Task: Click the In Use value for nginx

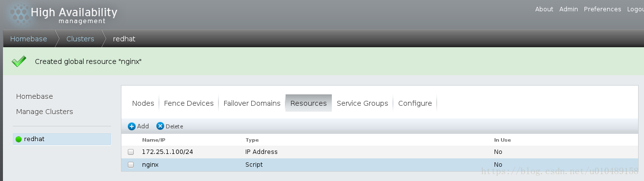Action: click(498, 165)
